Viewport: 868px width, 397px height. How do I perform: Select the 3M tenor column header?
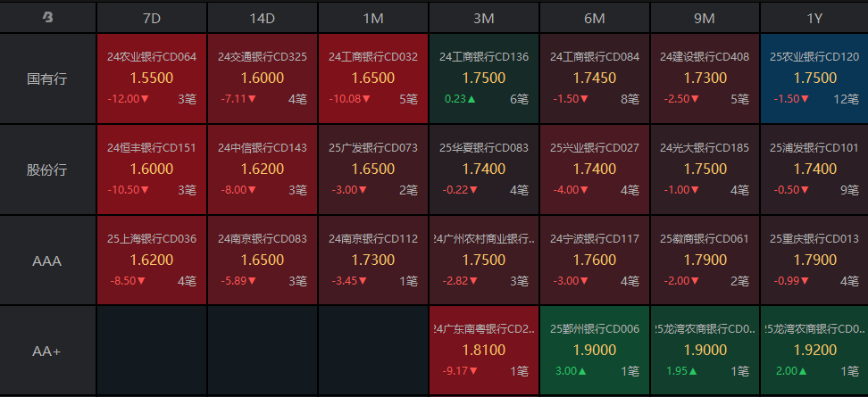point(484,17)
